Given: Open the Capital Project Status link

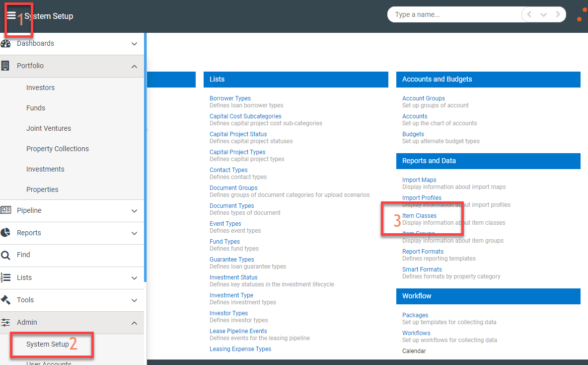Looking at the screenshot, I should 238,134.
